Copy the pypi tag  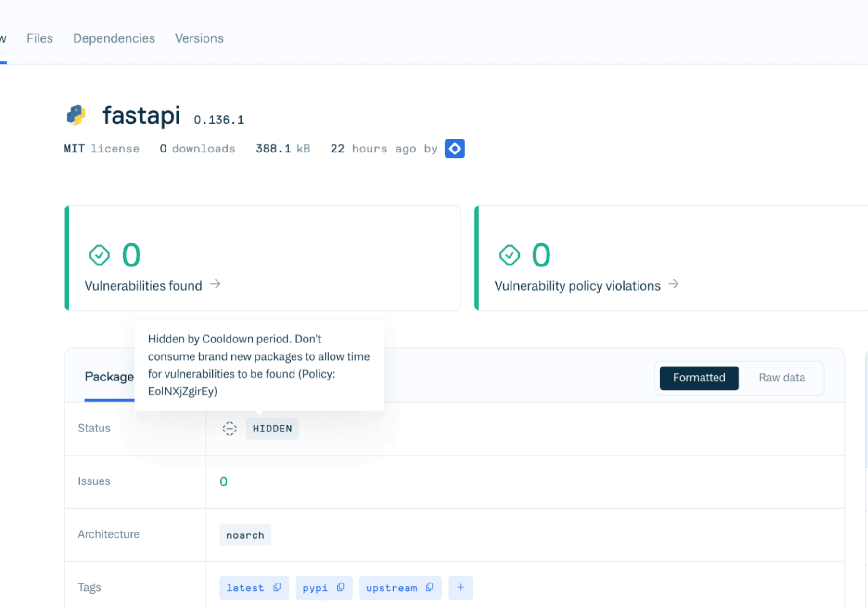click(x=341, y=587)
